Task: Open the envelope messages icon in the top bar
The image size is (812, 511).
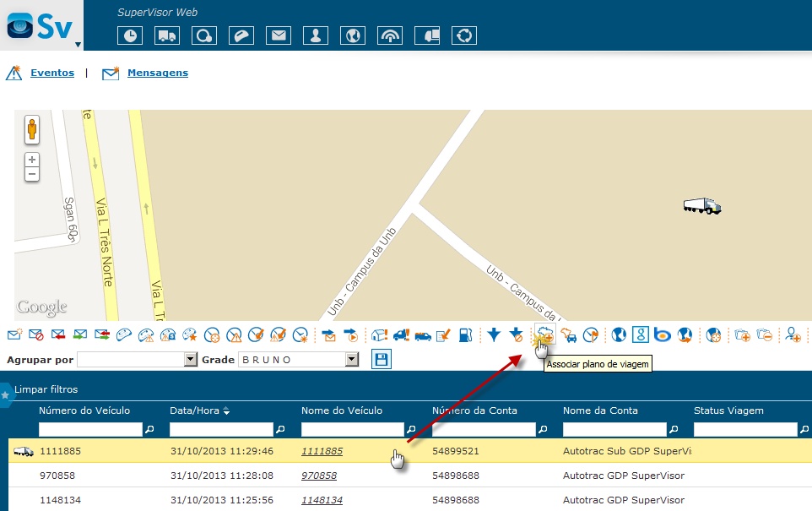Action: pos(279,35)
